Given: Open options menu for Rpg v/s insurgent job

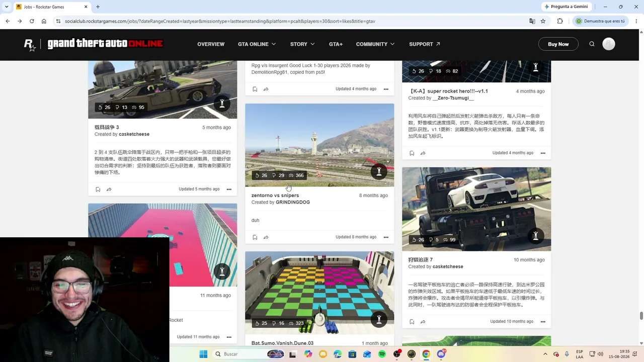Looking at the screenshot, I should point(386,89).
